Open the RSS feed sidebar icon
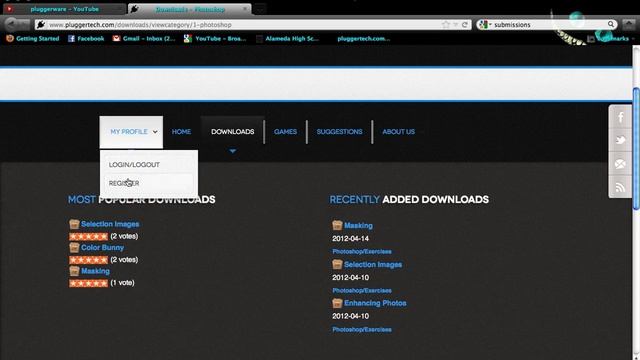Viewport: 640px width, 360px height. [x=620, y=187]
